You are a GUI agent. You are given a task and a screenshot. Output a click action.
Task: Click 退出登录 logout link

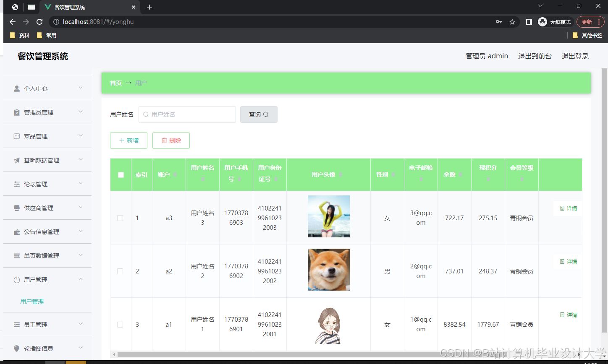(x=575, y=56)
